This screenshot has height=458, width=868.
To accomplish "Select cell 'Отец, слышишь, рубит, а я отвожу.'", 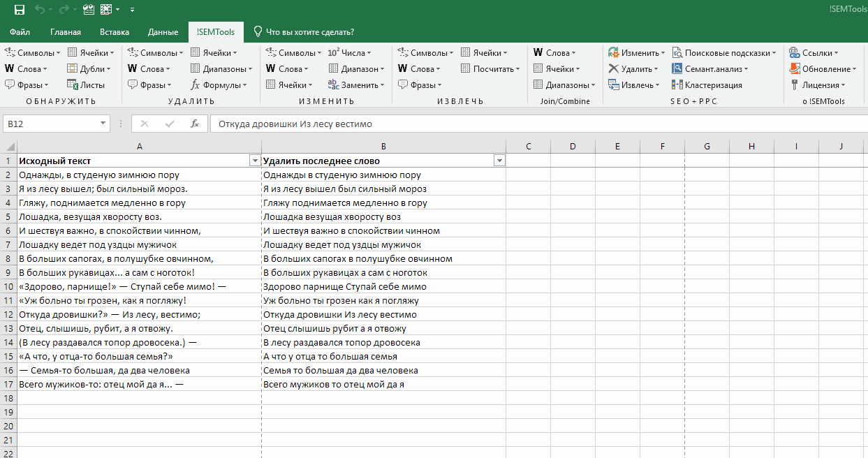I will [140, 328].
